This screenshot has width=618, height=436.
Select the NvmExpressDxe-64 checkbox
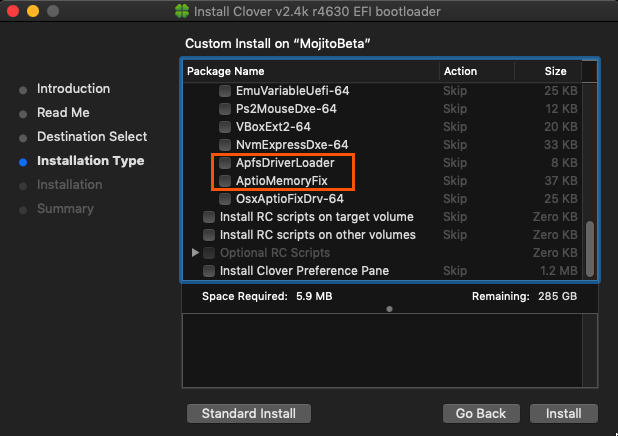pyautogui.click(x=225, y=145)
